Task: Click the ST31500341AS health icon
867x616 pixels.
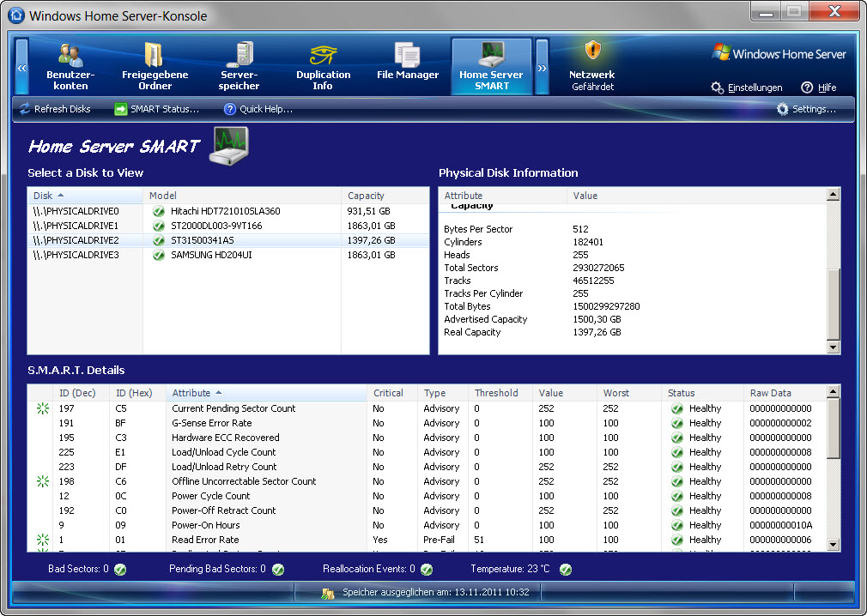Action: click(x=159, y=240)
